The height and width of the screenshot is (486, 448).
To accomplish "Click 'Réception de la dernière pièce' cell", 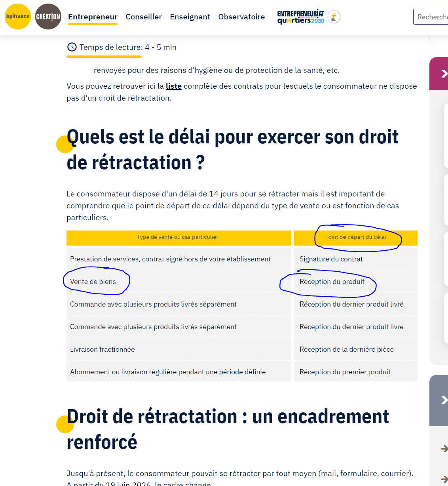I will click(355, 349).
